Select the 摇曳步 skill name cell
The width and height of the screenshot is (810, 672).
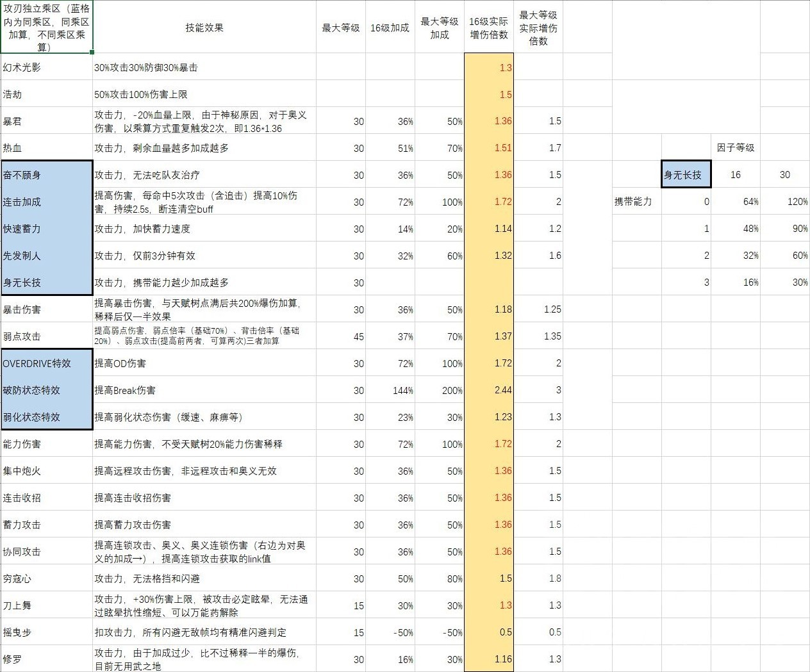(x=19, y=632)
